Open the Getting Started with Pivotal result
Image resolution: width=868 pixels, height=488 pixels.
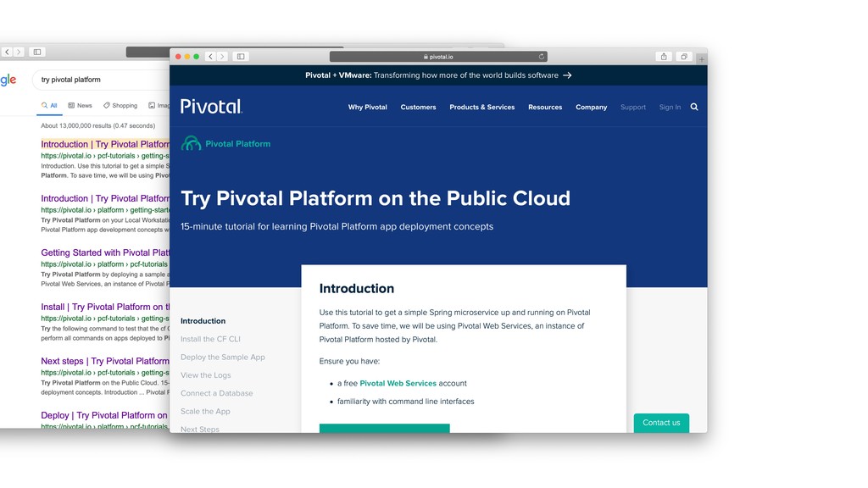coord(105,252)
